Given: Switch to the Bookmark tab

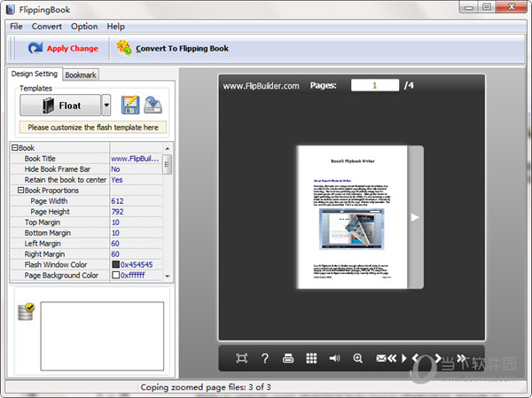Looking at the screenshot, I should pyautogui.click(x=81, y=74).
